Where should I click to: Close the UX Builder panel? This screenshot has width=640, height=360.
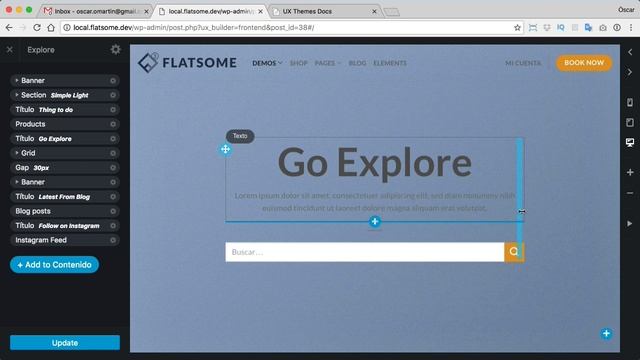coord(9,50)
